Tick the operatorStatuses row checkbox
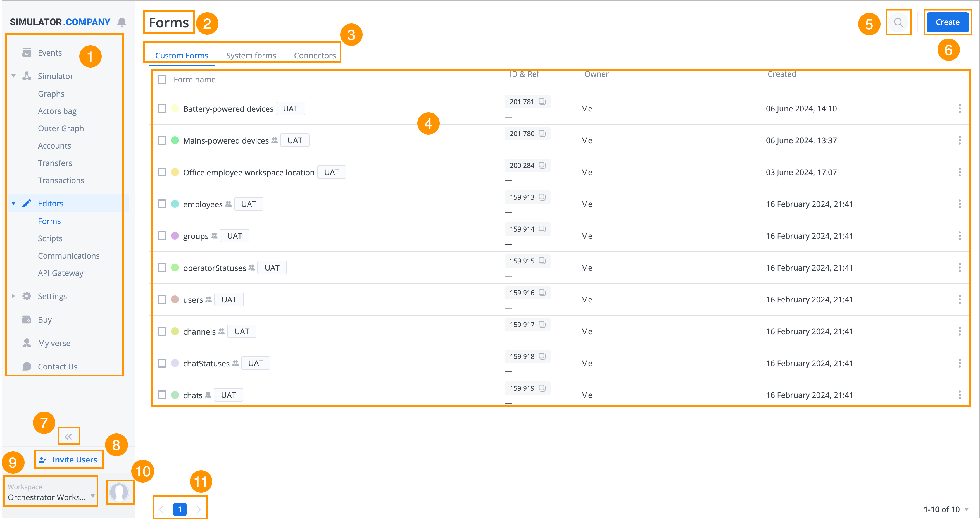The height and width of the screenshot is (520, 980). tap(162, 268)
